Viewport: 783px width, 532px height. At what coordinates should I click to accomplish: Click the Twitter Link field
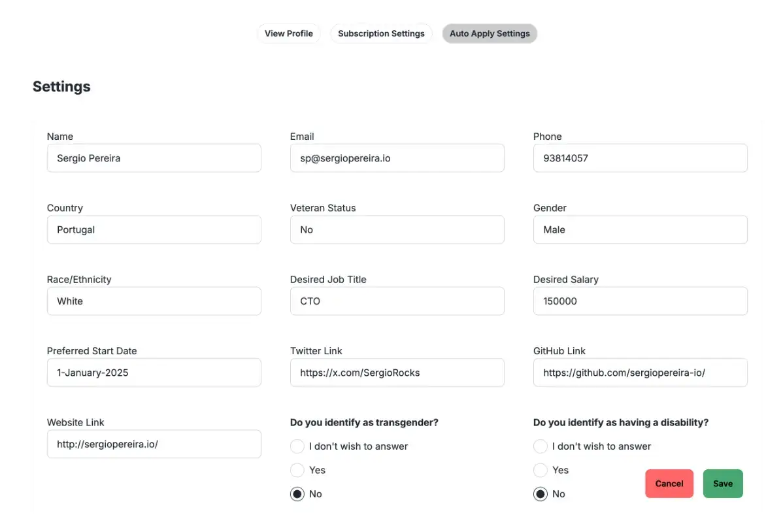tap(397, 373)
